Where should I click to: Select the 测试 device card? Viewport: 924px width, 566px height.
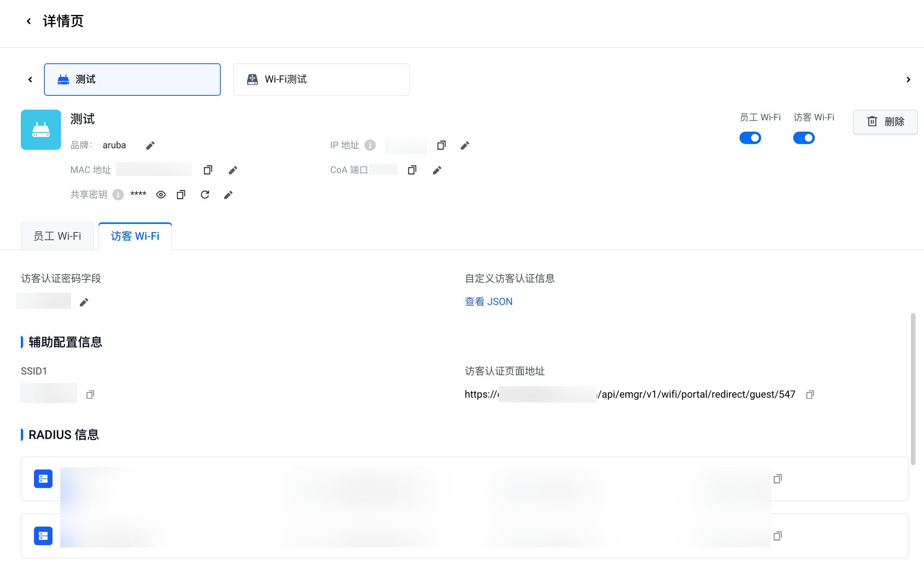coord(132,80)
